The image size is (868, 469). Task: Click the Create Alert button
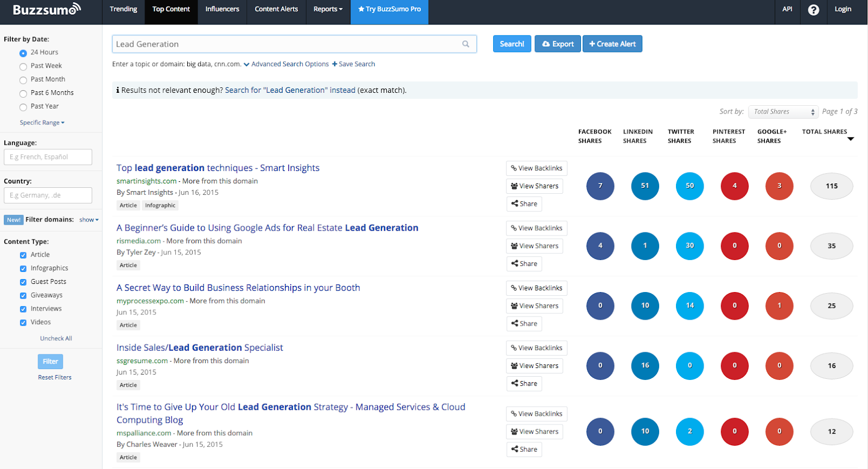[x=612, y=44]
